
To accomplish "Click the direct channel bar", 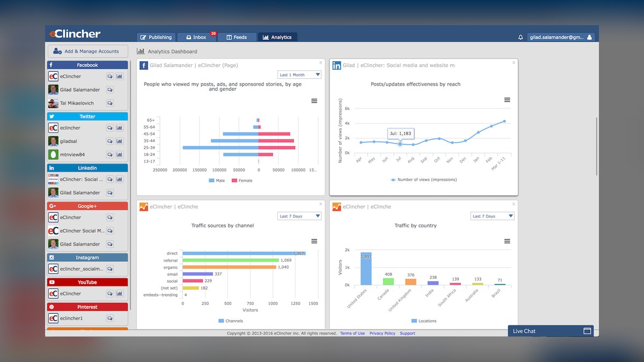I will (x=244, y=253).
